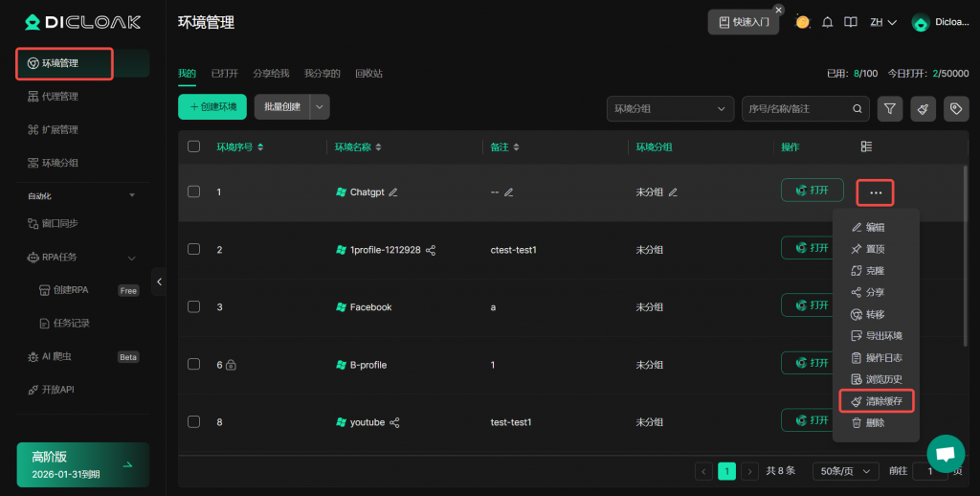Check the checkbox for Chatgpt row

(194, 192)
